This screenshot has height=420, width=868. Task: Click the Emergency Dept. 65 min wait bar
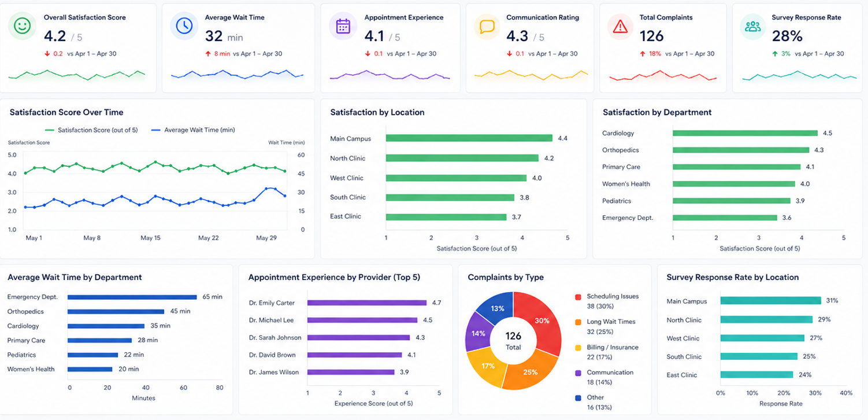[132, 297]
